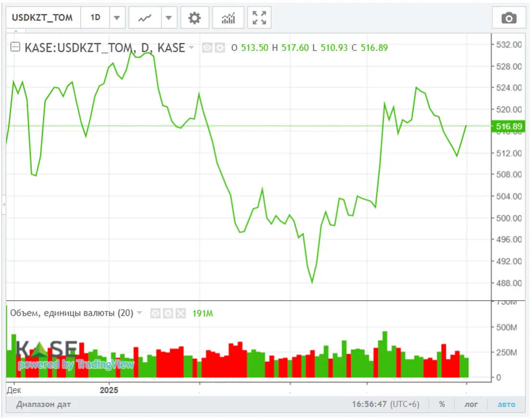The height and width of the screenshot is (419, 532).
Task: Enable logarithmic scale with лог button
Action: (x=470, y=404)
